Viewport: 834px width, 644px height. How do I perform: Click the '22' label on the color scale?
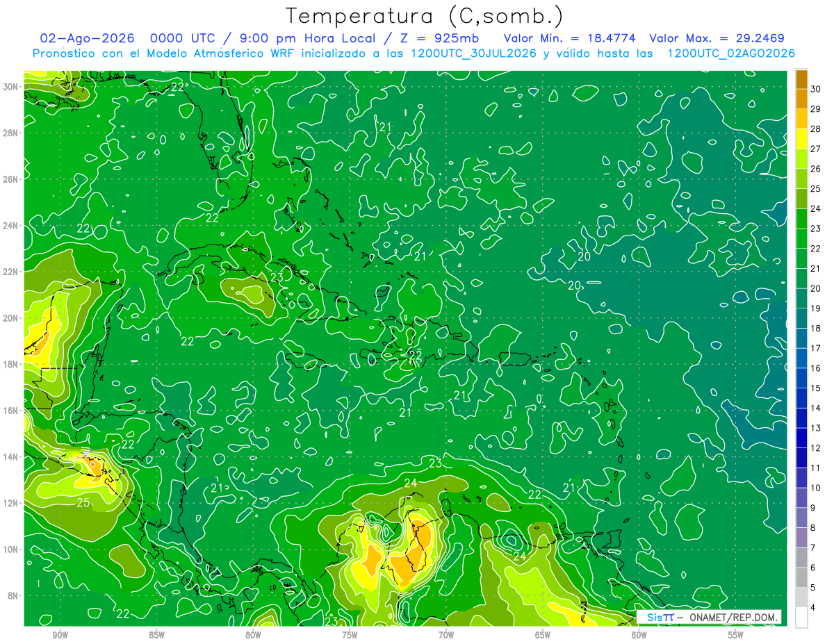tap(816, 249)
